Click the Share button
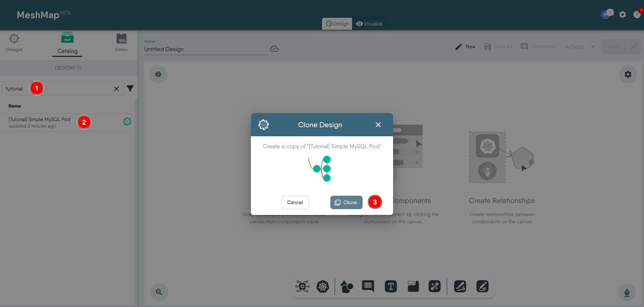 [614, 47]
